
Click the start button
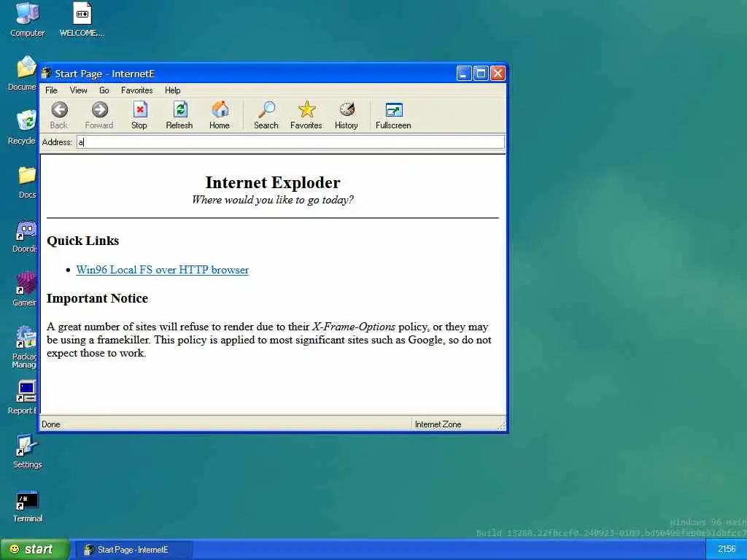point(34,550)
